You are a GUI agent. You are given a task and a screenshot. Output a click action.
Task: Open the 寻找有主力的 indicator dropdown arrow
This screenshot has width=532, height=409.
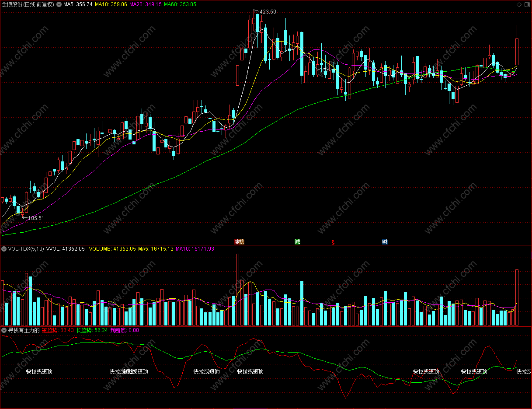[4, 330]
